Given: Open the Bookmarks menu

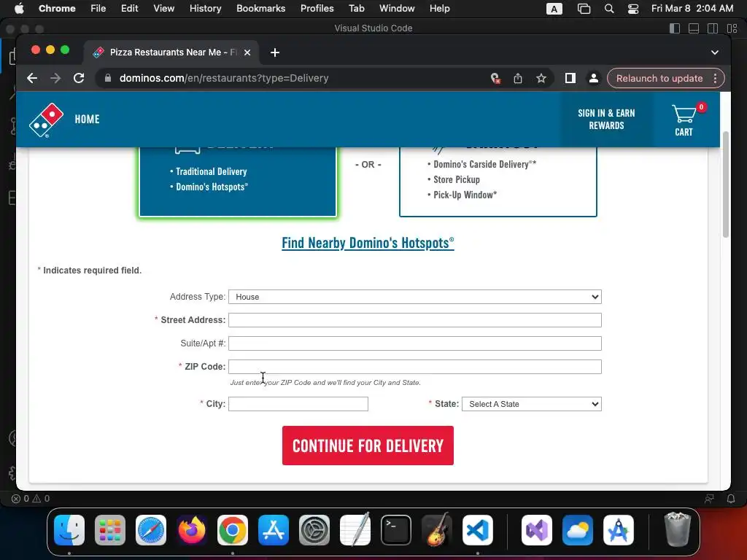Looking at the screenshot, I should [260, 9].
